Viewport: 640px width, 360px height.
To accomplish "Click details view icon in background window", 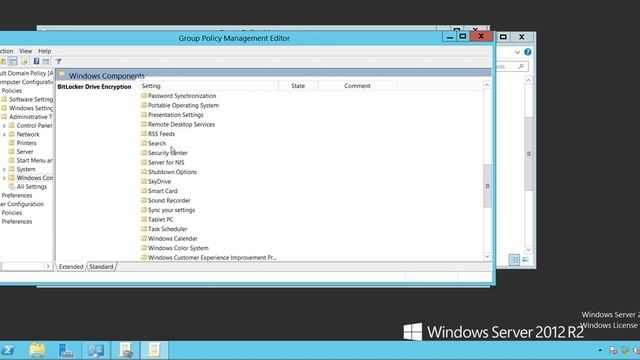I will point(515,260).
